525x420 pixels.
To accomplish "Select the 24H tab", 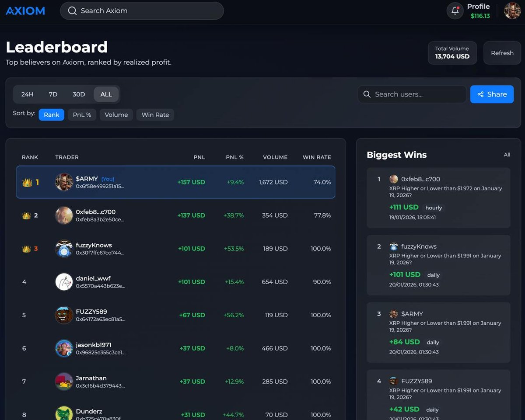I will (x=27, y=94).
